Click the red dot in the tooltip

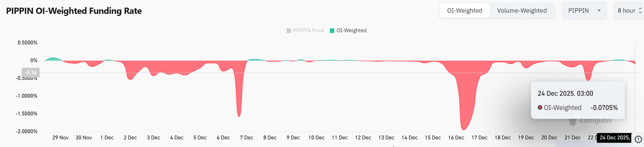click(540, 107)
